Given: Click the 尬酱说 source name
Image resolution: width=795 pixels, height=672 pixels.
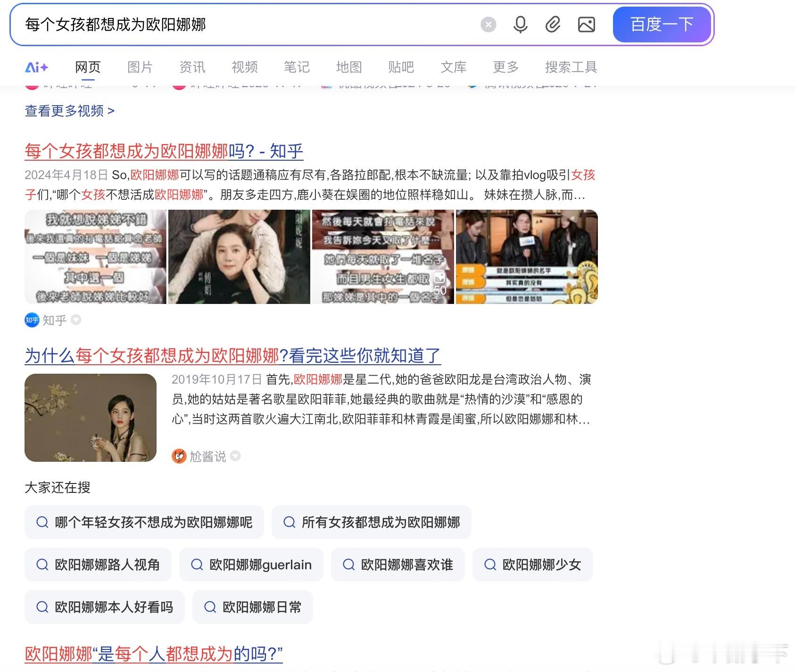Looking at the screenshot, I should click(208, 456).
